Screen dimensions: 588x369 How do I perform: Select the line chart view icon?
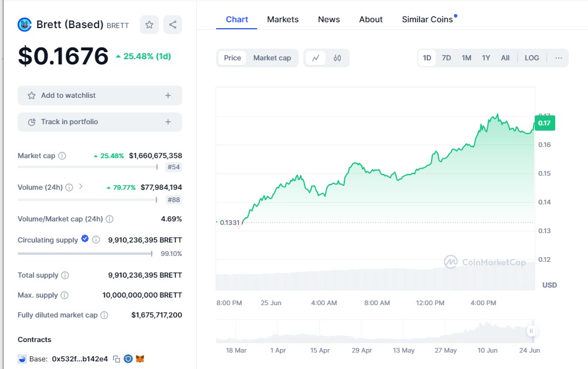(316, 58)
